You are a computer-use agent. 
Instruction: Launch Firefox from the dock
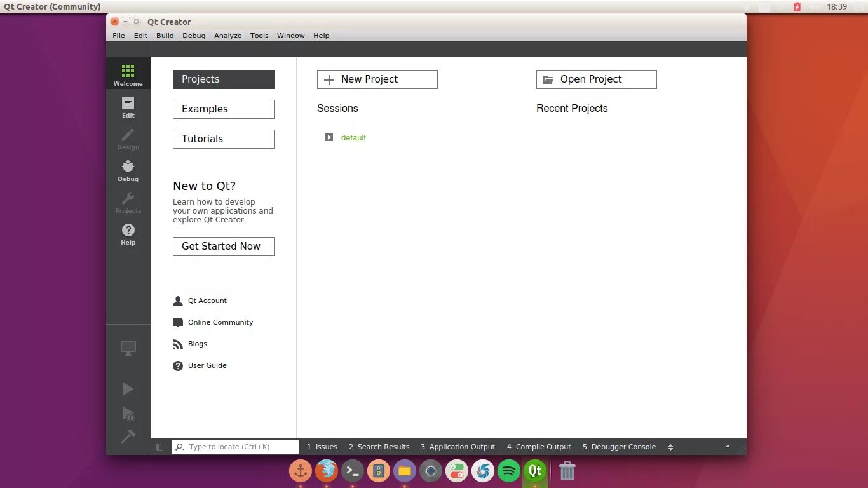(x=327, y=471)
